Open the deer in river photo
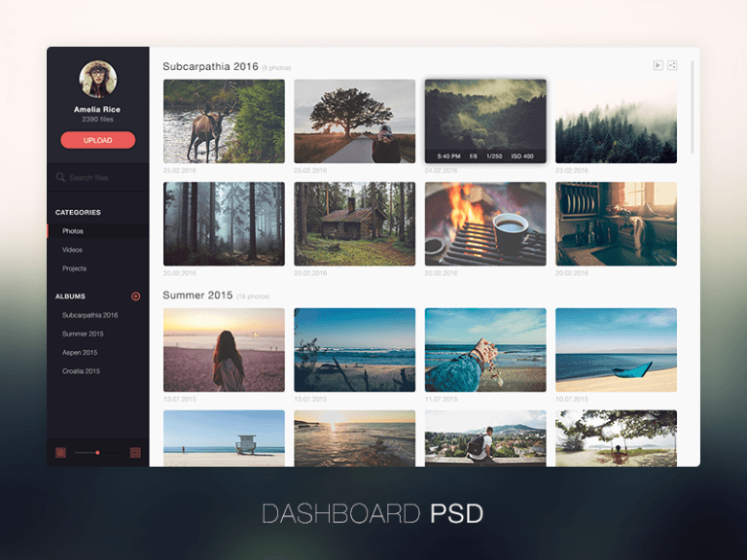747x560 pixels. (x=224, y=121)
